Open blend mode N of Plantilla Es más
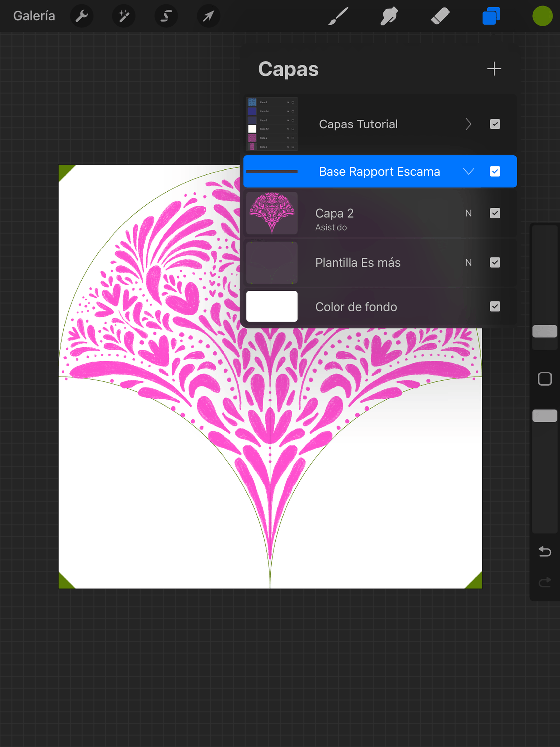 click(468, 262)
